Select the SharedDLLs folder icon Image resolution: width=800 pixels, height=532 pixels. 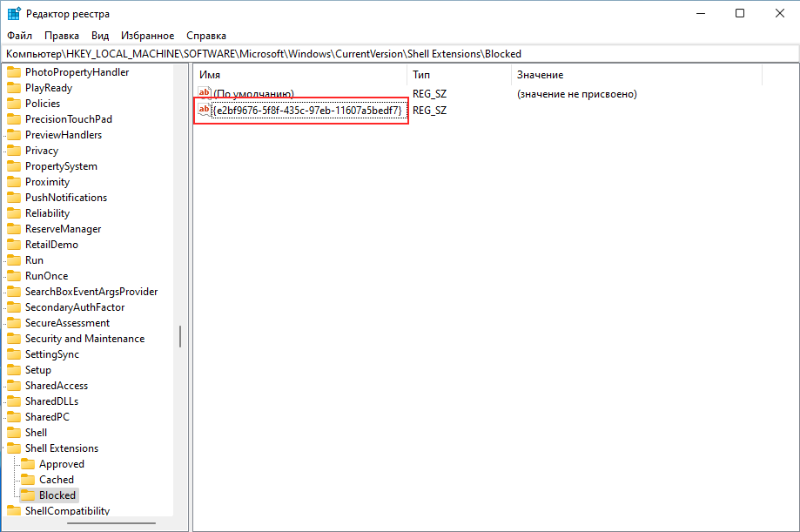pos(14,401)
